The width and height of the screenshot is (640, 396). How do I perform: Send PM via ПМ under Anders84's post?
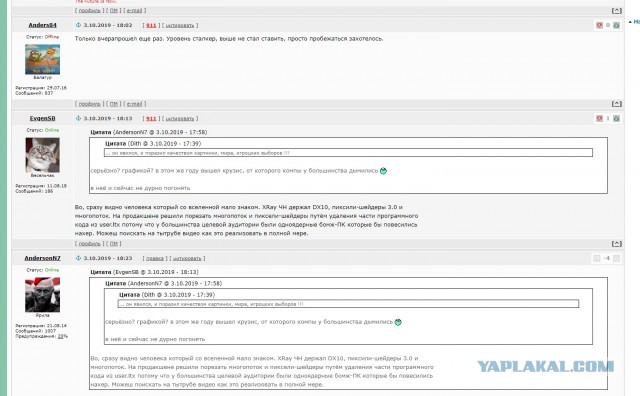(x=114, y=104)
